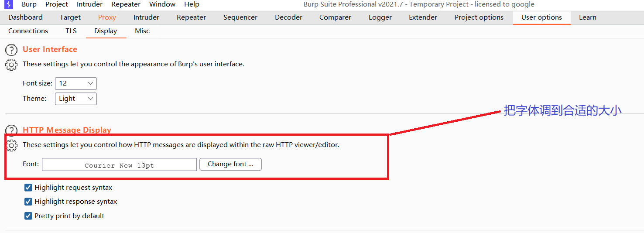Switch to the Sequencer tab
The width and height of the screenshot is (644, 233).
(240, 17)
